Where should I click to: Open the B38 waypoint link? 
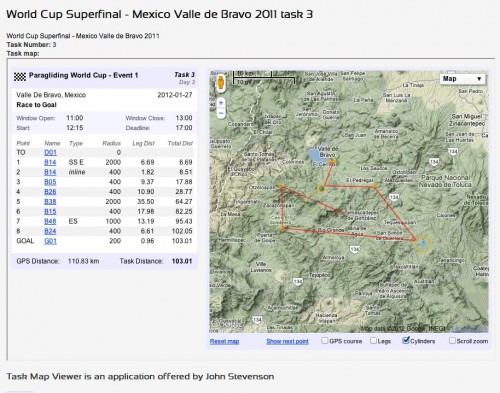[x=50, y=202]
